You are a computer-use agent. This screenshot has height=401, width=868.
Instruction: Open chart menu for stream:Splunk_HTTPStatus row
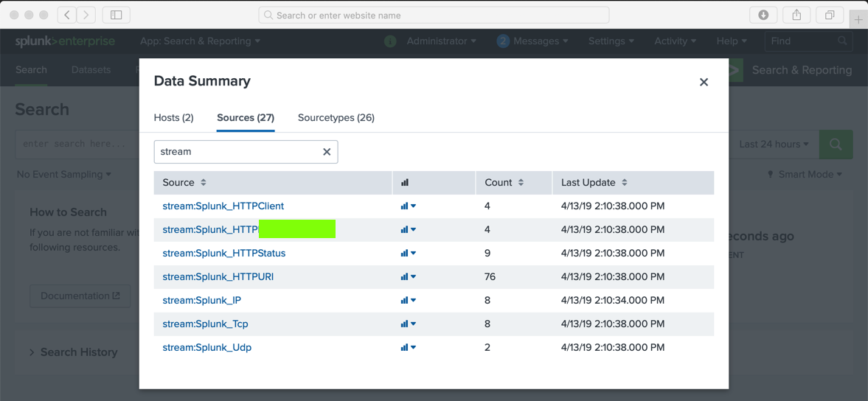pyautogui.click(x=409, y=254)
